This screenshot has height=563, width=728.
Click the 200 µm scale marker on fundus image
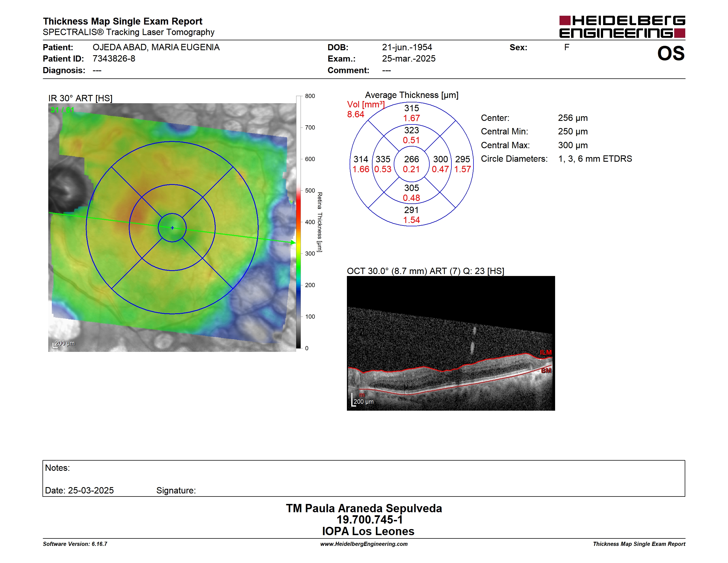tap(64, 344)
